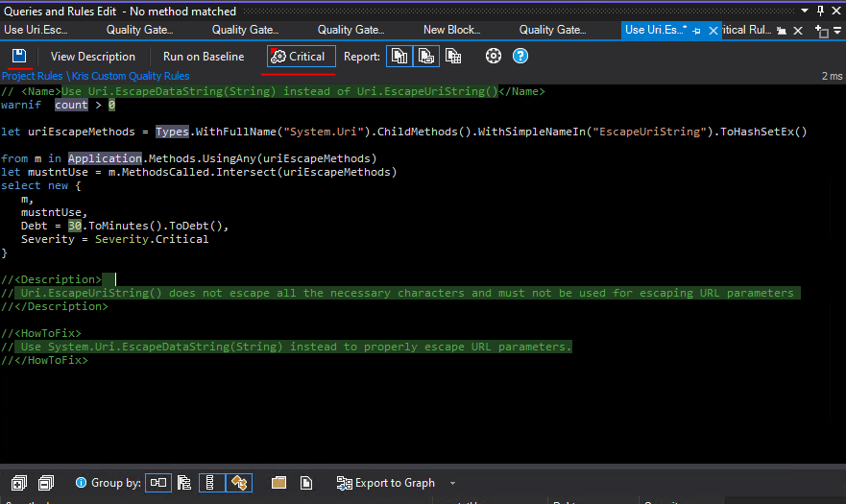
Task: Click the 'Application' keyword in the query
Action: (105, 158)
